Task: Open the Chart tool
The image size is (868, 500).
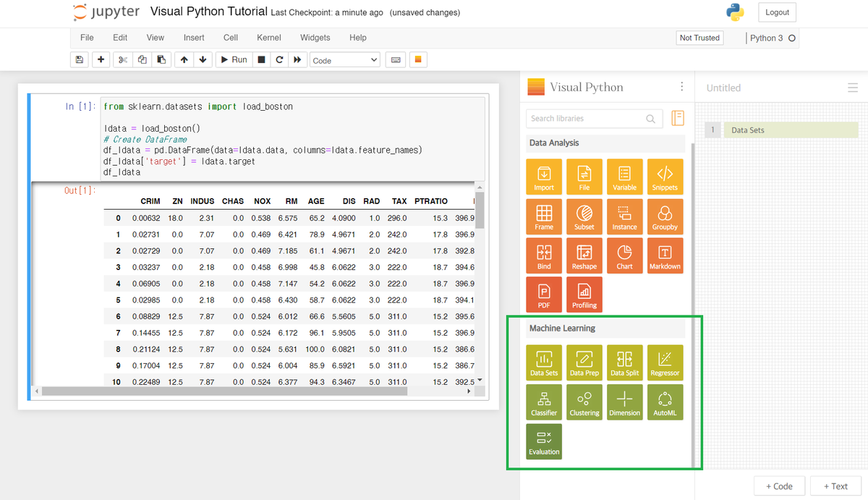Action: coord(625,255)
